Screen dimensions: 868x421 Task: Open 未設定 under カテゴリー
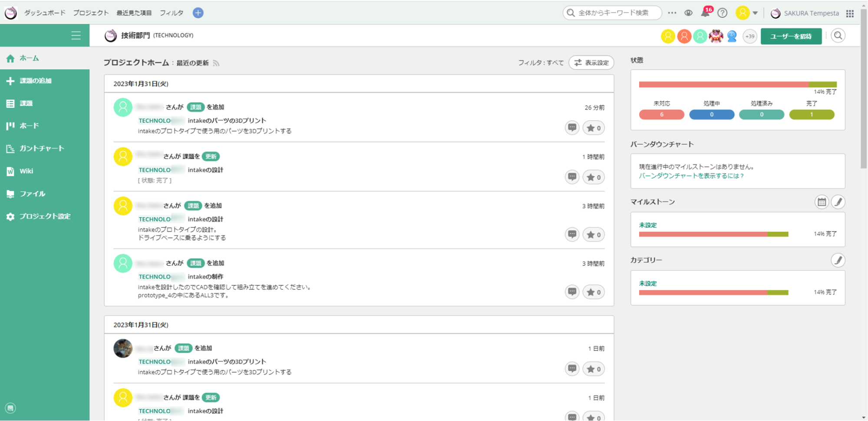coord(648,283)
